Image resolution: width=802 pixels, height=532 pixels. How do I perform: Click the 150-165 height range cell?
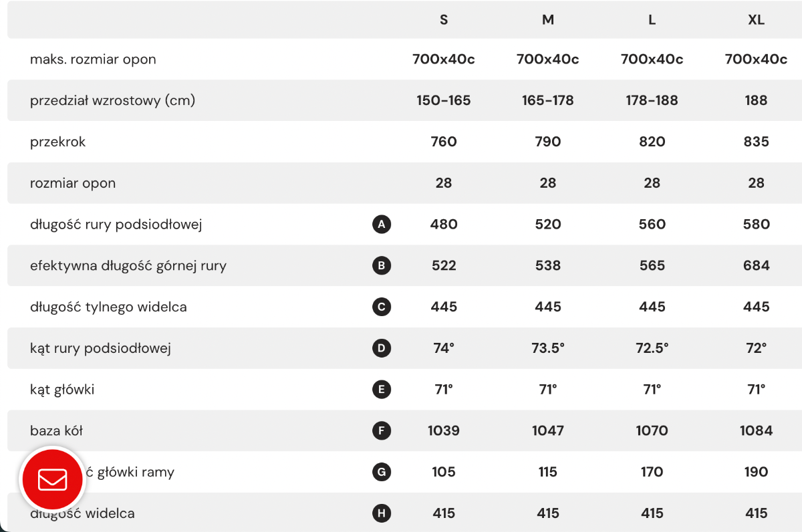coord(444,101)
